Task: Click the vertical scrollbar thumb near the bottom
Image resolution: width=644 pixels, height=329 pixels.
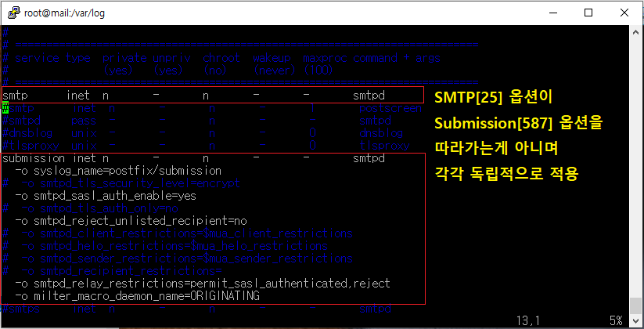Action: [635, 306]
